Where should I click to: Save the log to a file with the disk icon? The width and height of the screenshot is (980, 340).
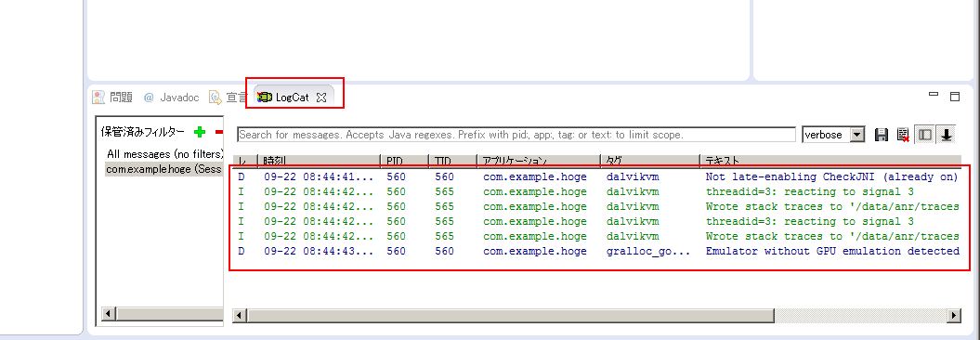pyautogui.click(x=882, y=135)
